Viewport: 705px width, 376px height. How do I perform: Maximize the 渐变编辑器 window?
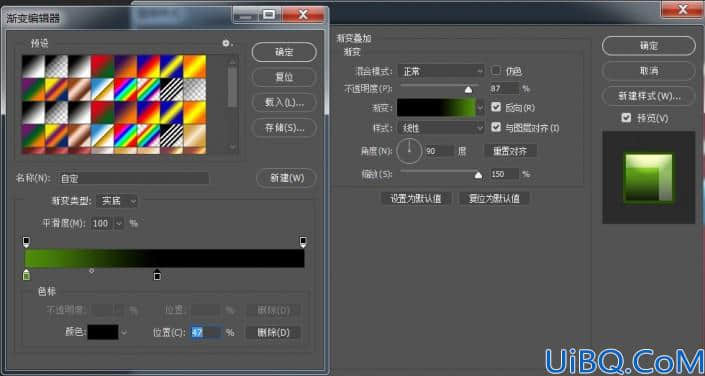pos(269,16)
